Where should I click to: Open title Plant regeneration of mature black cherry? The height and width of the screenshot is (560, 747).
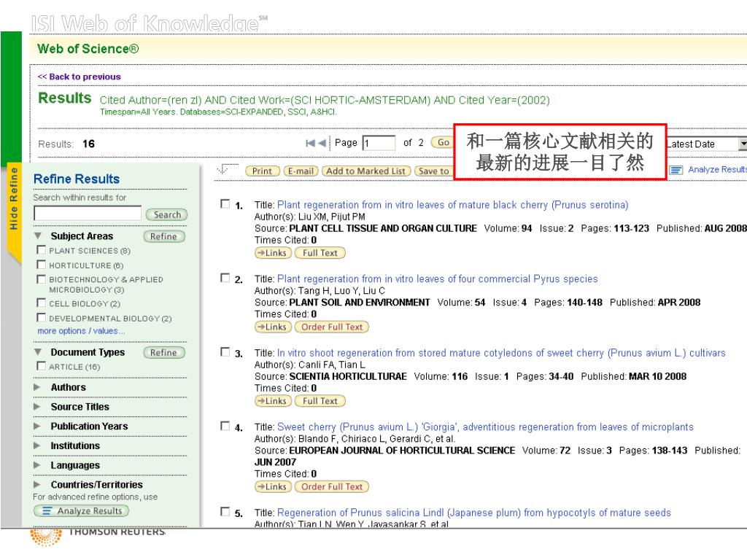point(452,205)
